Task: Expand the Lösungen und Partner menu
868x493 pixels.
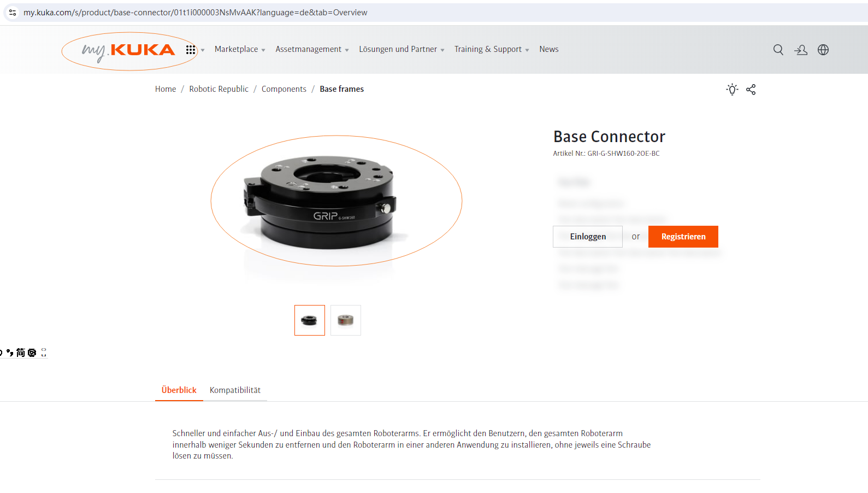Action: point(401,49)
